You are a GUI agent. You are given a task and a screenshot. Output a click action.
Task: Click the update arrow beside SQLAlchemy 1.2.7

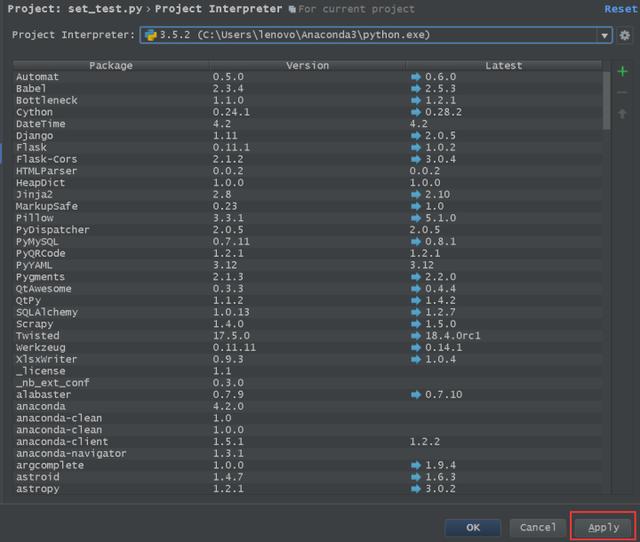pos(416,312)
